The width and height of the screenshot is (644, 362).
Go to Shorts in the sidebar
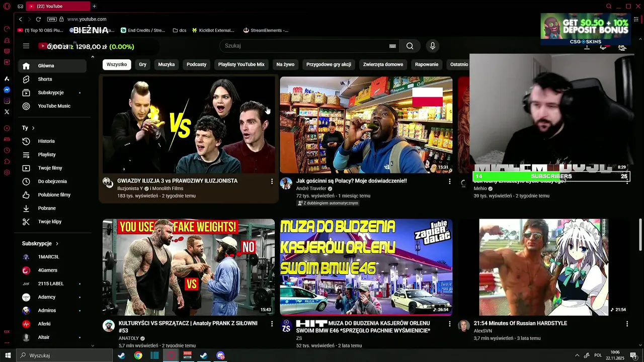pyautogui.click(x=52, y=79)
